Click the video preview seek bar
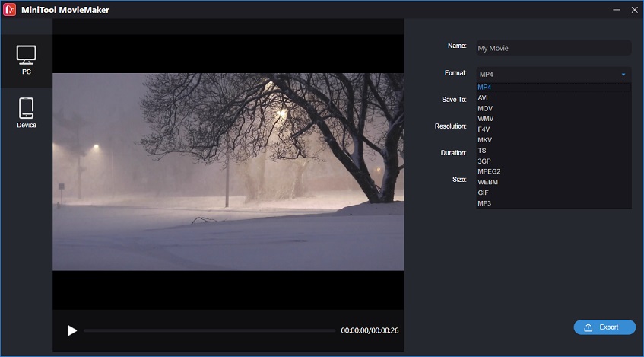The height and width of the screenshot is (357, 644). 209,330
